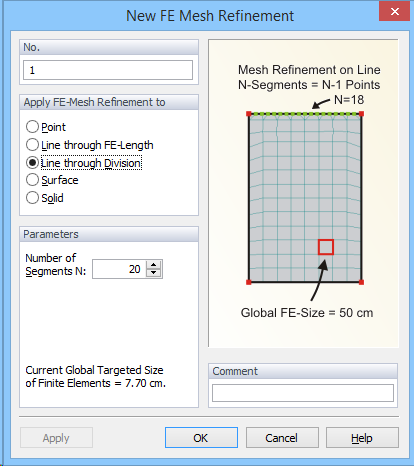Open Help for mesh refinement
Screen dimensions: 414x466
tap(362, 438)
